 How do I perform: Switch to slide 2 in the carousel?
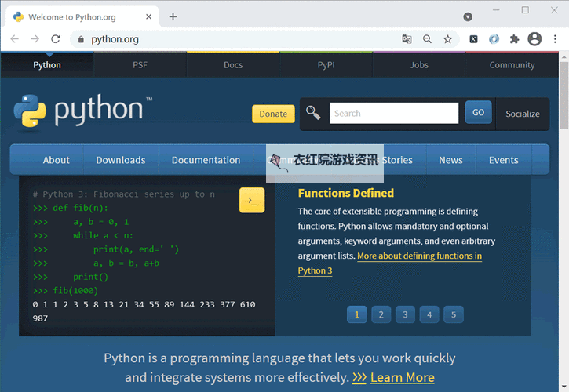(x=381, y=314)
